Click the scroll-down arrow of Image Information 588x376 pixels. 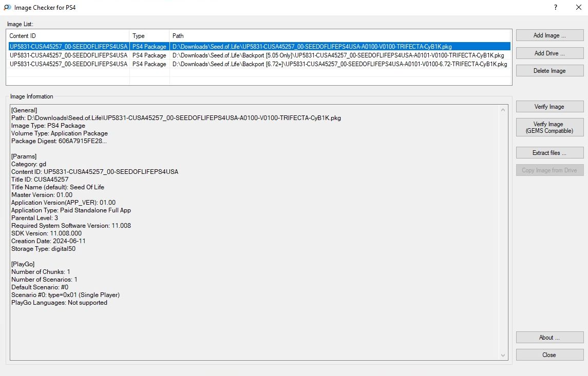[503, 355]
